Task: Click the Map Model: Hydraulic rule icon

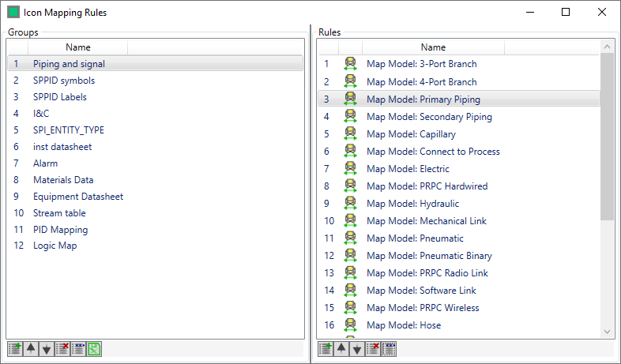Action: (350, 204)
